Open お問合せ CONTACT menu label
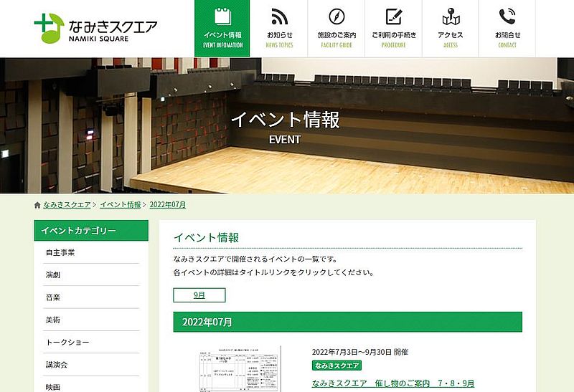 tap(507, 39)
